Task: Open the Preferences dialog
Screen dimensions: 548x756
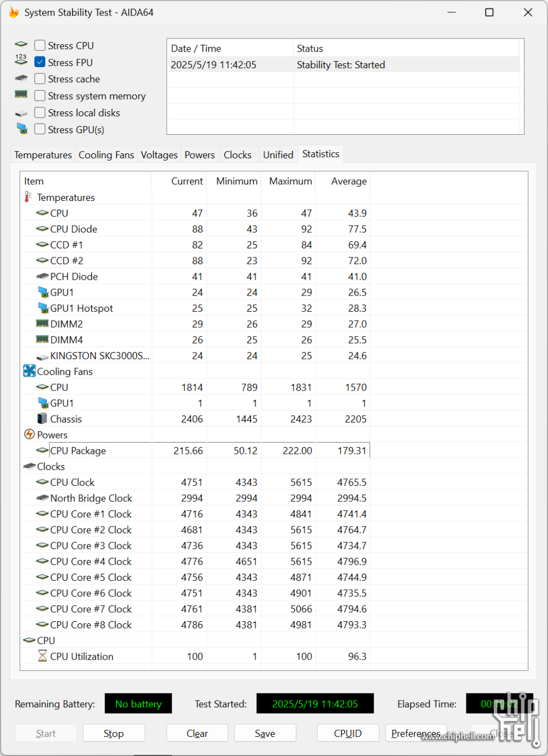Action: point(416,733)
